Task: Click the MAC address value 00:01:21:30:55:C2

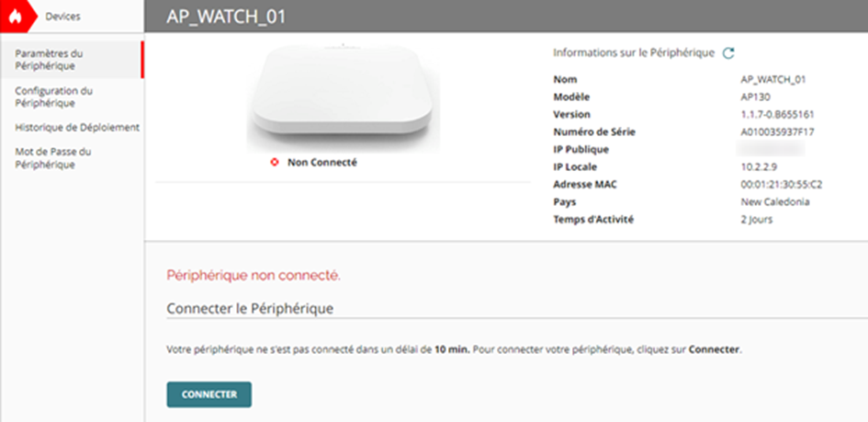Action: pos(781,185)
